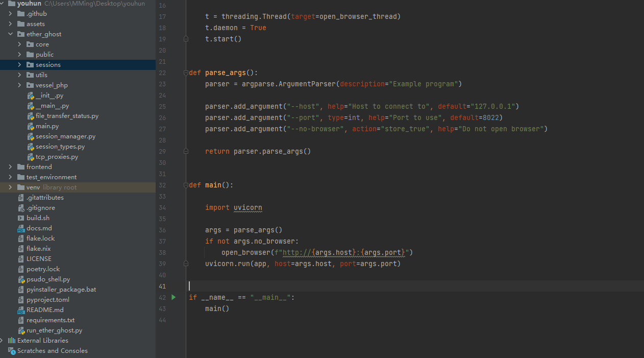Expand the core folder arrow
Viewport: 644px width, 358px height.
20,44
